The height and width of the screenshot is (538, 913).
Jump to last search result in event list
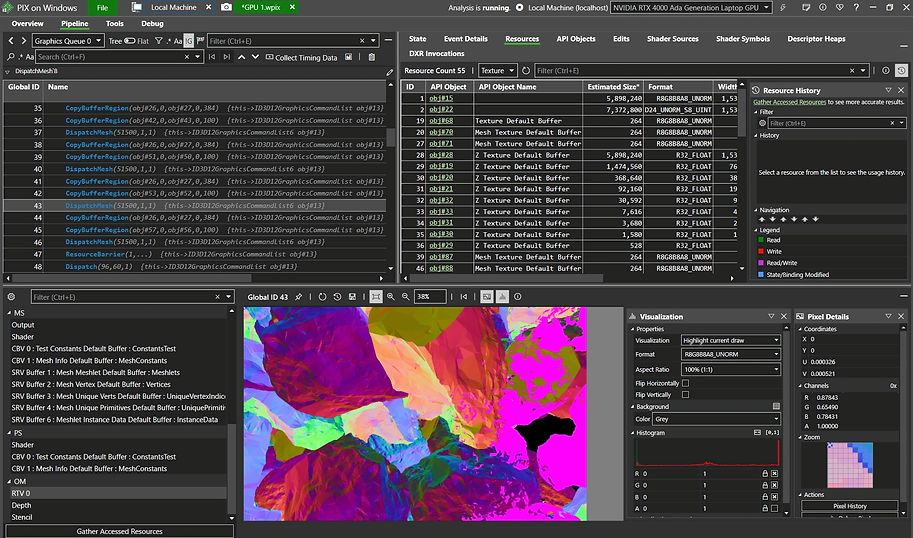(227, 57)
